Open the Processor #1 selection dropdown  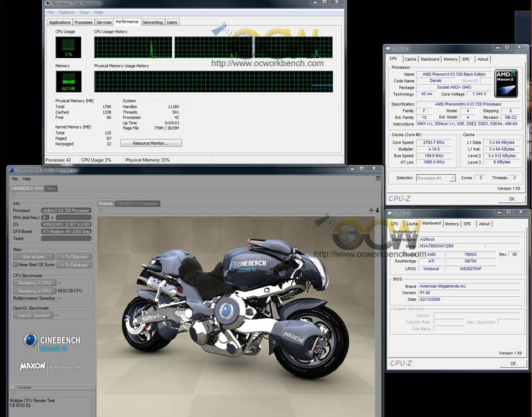[435, 178]
